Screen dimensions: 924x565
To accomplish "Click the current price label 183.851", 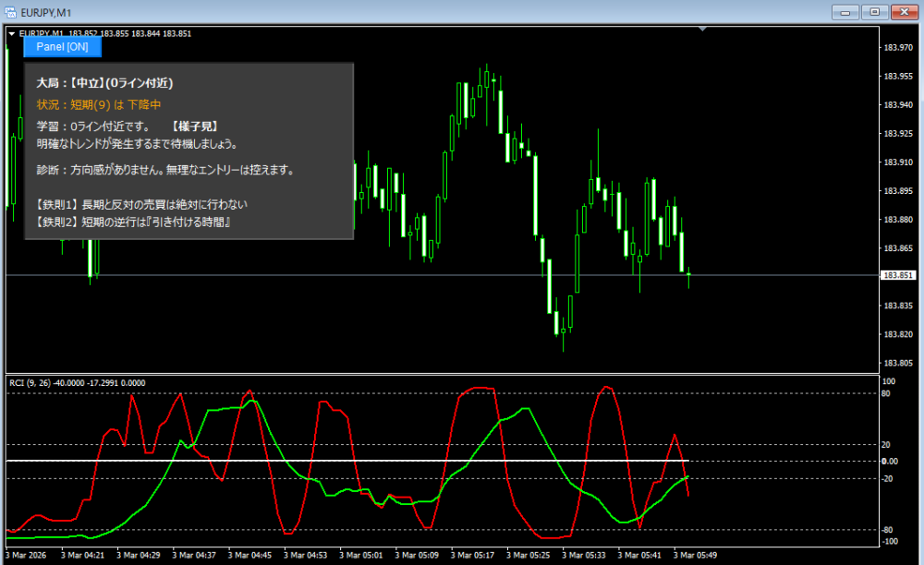I will pyautogui.click(x=898, y=275).
